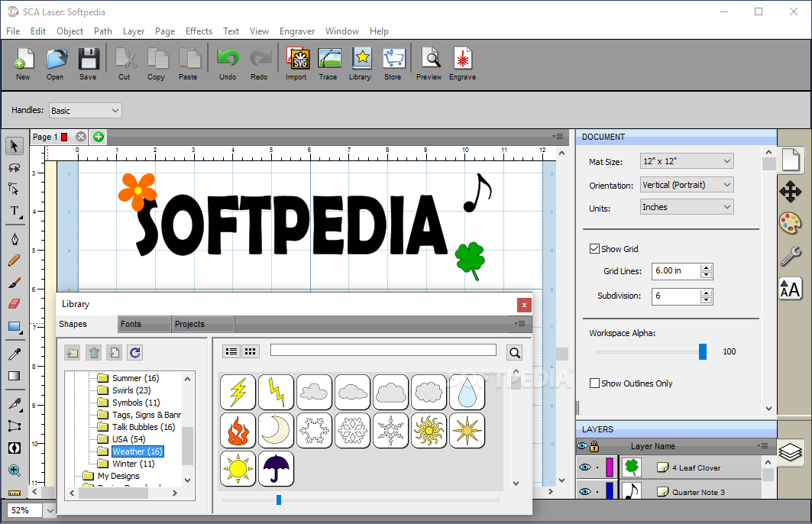Image resolution: width=812 pixels, height=524 pixels.
Task: Open a file with Open icon
Action: 56,63
